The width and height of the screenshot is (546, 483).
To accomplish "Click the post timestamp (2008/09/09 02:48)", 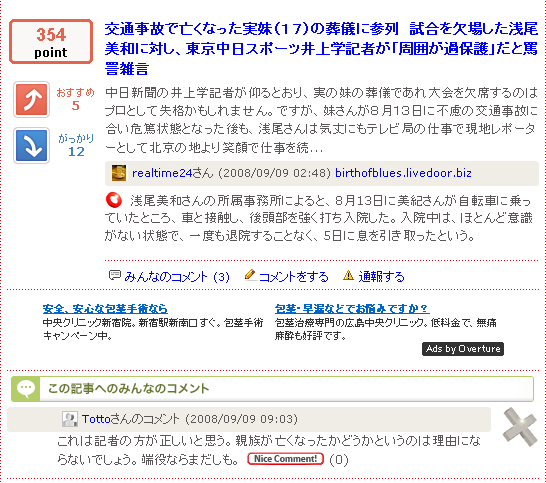I will [274, 173].
